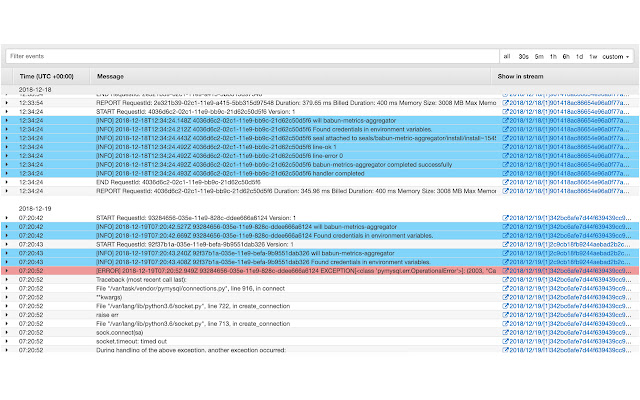This screenshot has width=640, height=400.
Task: Expand the 'line-ok 1' log row
Action: 7,147
